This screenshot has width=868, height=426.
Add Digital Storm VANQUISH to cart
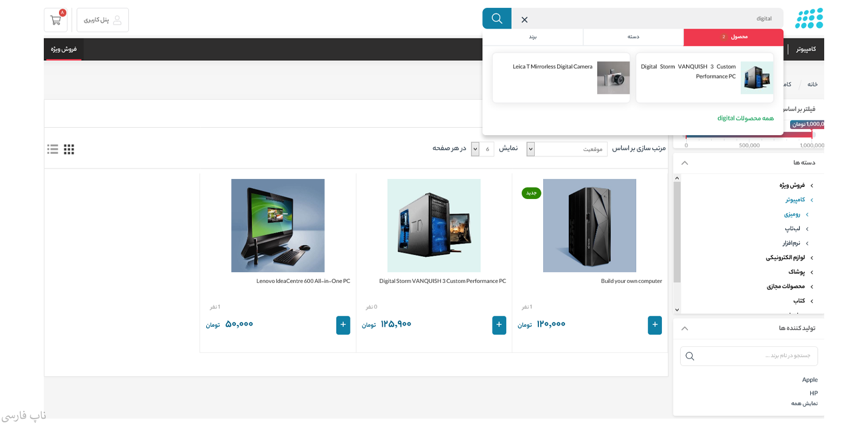[499, 325]
